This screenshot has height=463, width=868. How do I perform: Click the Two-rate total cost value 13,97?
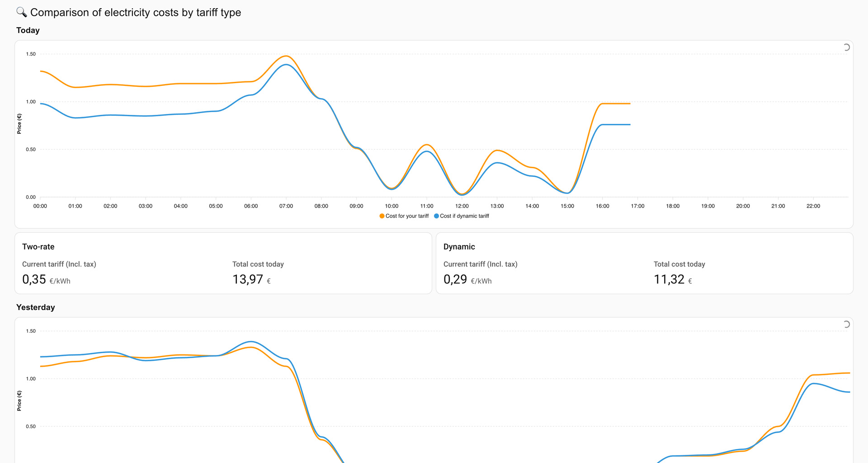click(x=248, y=279)
